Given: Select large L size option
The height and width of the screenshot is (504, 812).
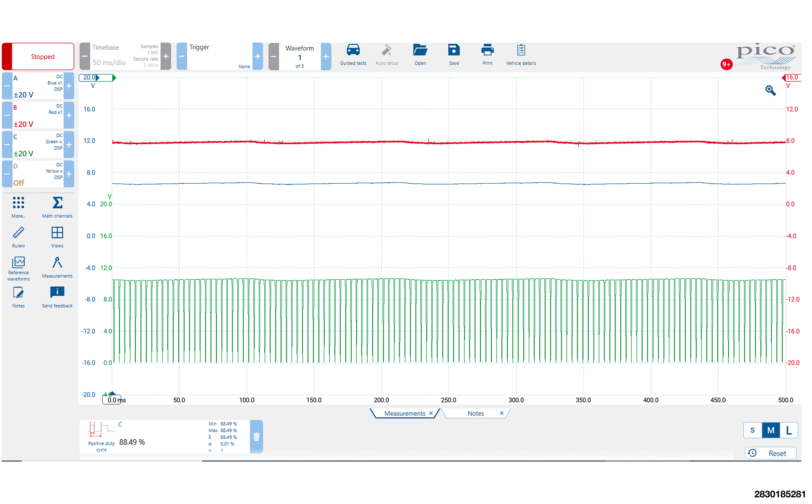Looking at the screenshot, I should 788,430.
